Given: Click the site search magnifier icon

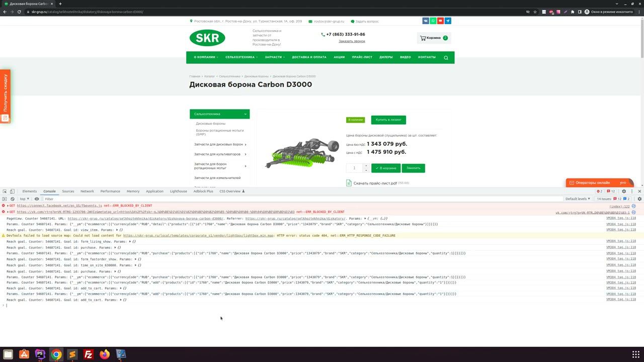Looking at the screenshot, I should tap(446, 57).
